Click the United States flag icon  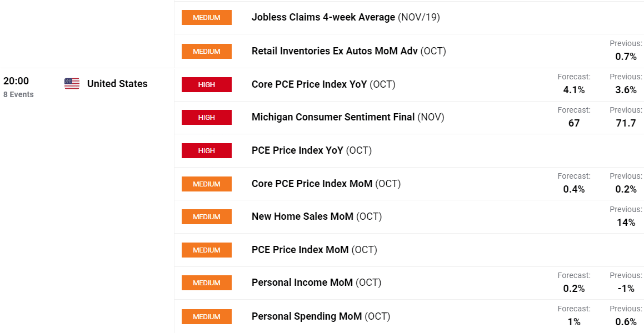tap(72, 84)
